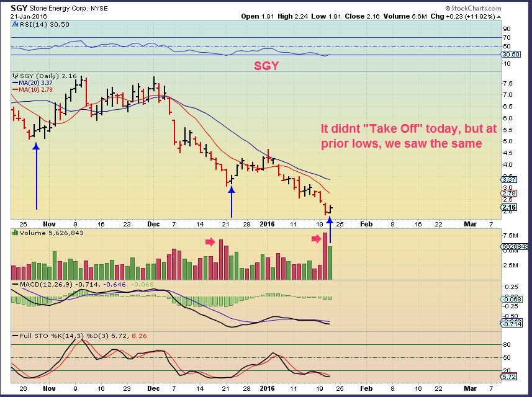Click the red line marker before MA(10)

[16, 90]
